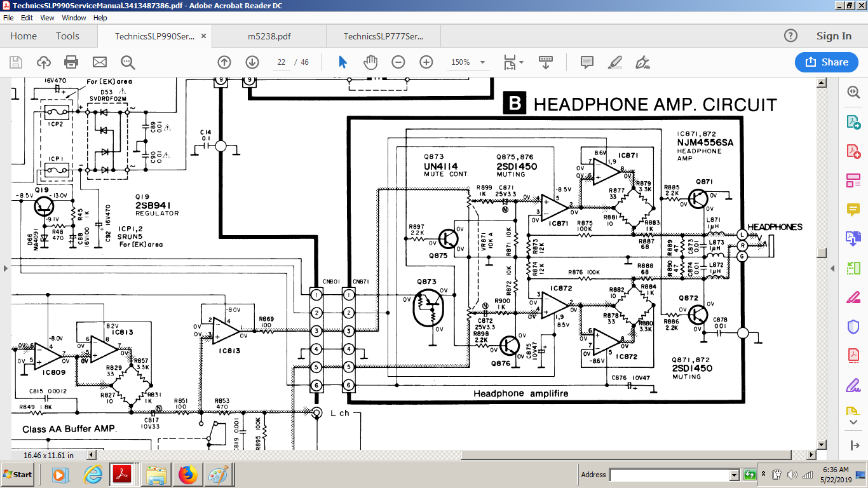Open media player from the taskbar

coord(59,475)
